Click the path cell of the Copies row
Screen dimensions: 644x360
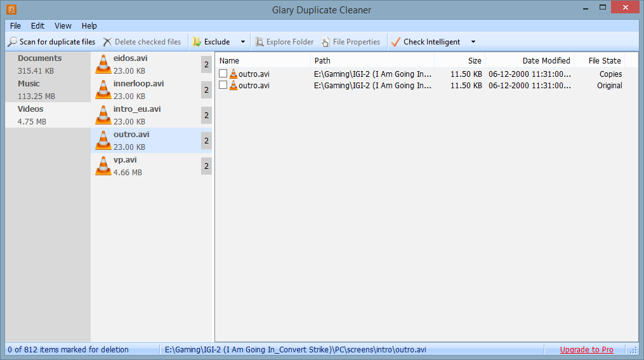click(372, 74)
